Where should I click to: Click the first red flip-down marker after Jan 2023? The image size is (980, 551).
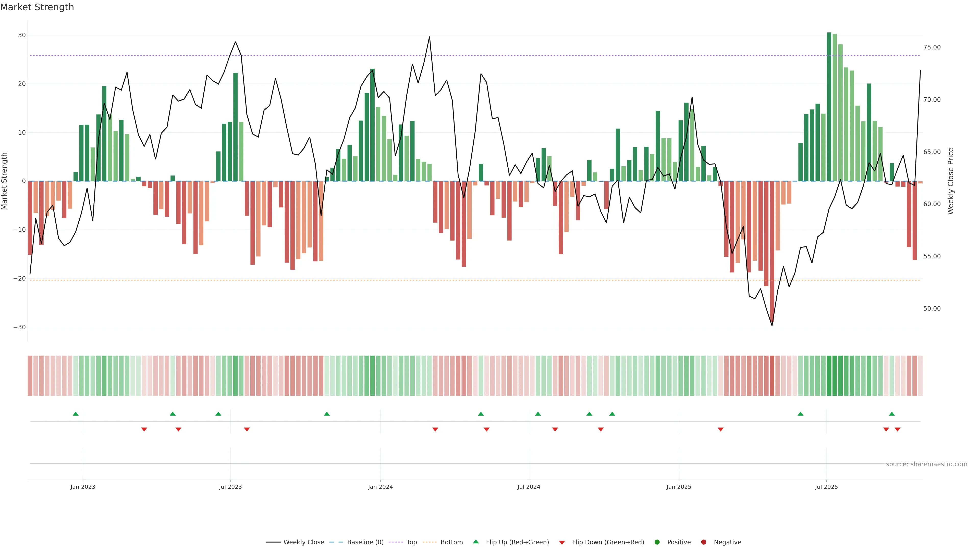tap(144, 429)
